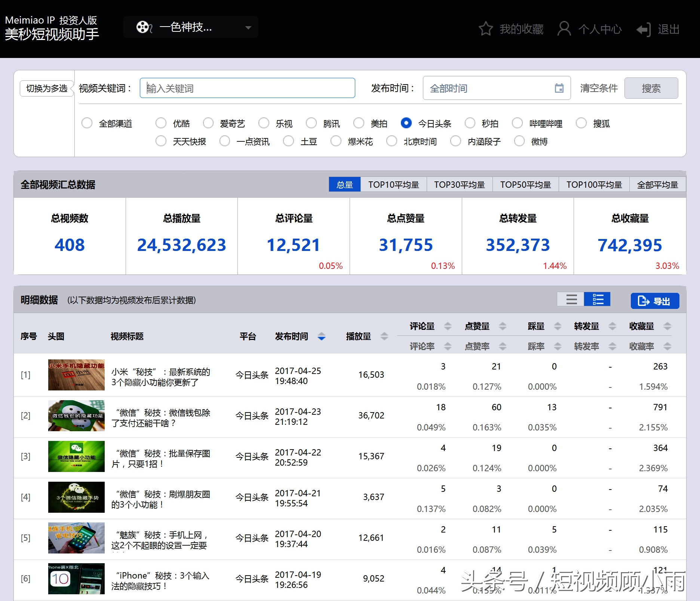The image size is (700, 601).
Task: Click the 搜索 search button
Action: [x=651, y=88]
